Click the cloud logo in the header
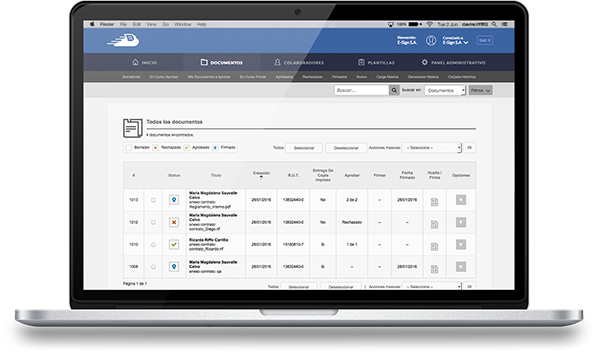Screen dimensions: 600x364 123,40
